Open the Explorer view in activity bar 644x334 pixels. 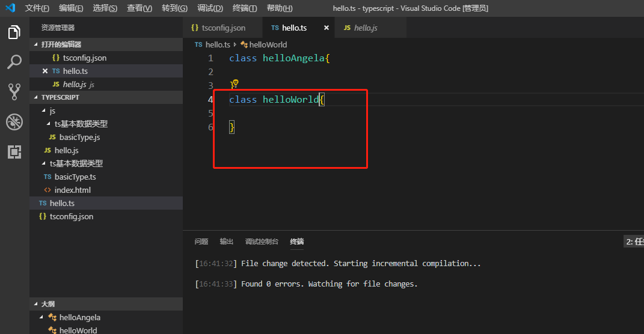(14, 32)
